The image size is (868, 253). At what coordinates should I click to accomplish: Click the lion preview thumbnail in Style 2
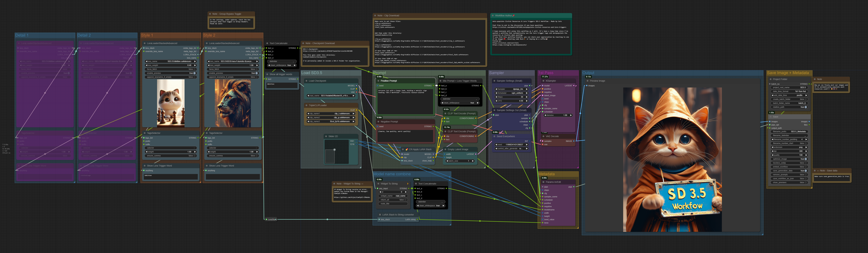233,103
